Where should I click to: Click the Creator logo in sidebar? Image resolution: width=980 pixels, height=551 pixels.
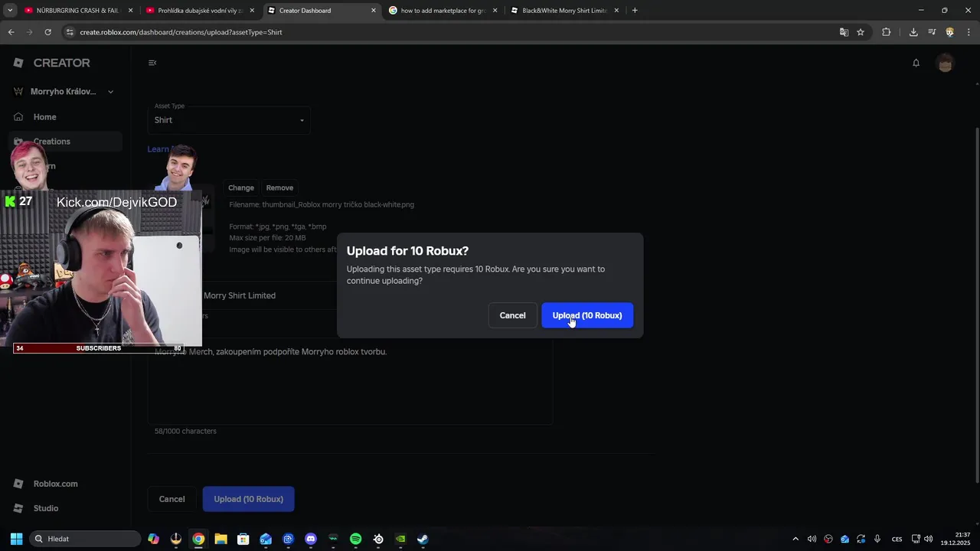[x=52, y=63]
